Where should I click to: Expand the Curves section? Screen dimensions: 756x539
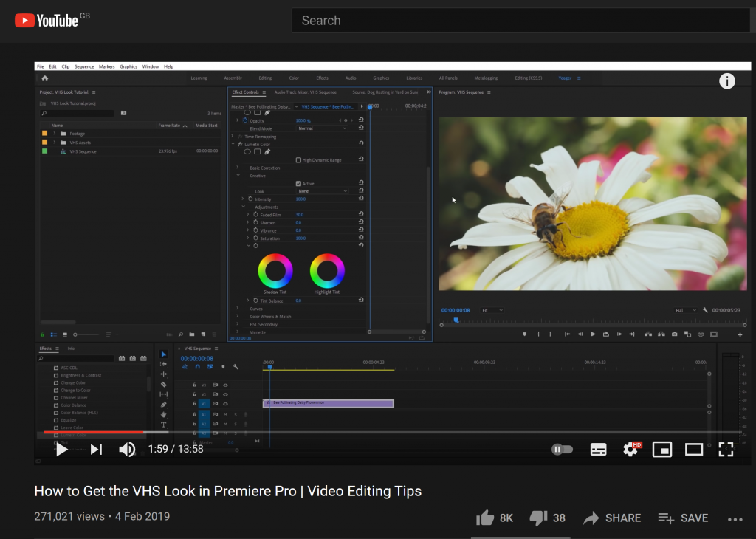tap(237, 309)
